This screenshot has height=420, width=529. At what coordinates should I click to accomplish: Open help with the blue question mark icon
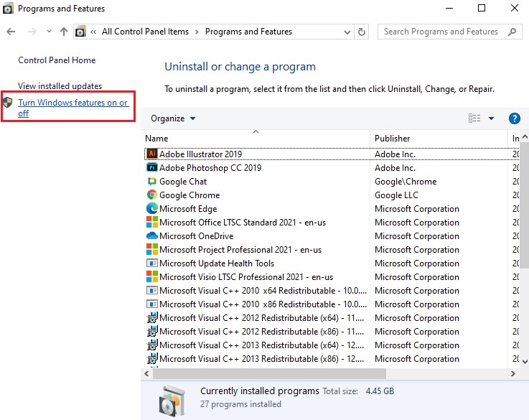click(514, 118)
